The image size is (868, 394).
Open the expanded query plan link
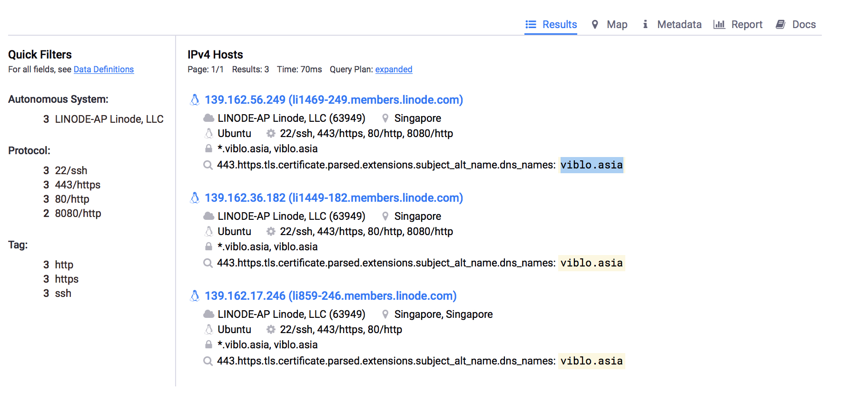[x=394, y=69]
